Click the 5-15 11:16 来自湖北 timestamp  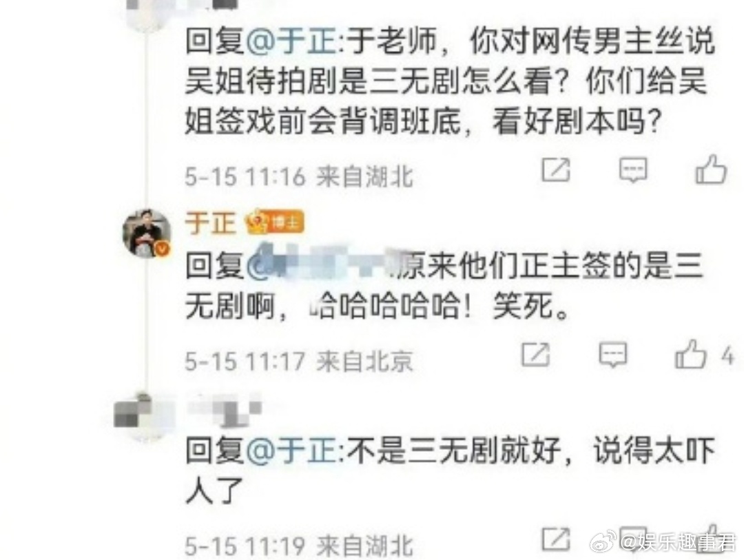[299, 177]
